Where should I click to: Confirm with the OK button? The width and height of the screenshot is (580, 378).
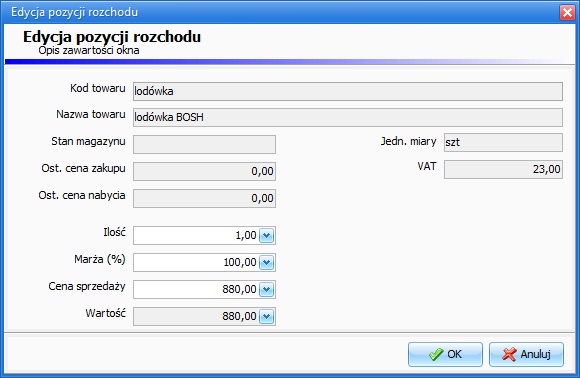(445, 354)
